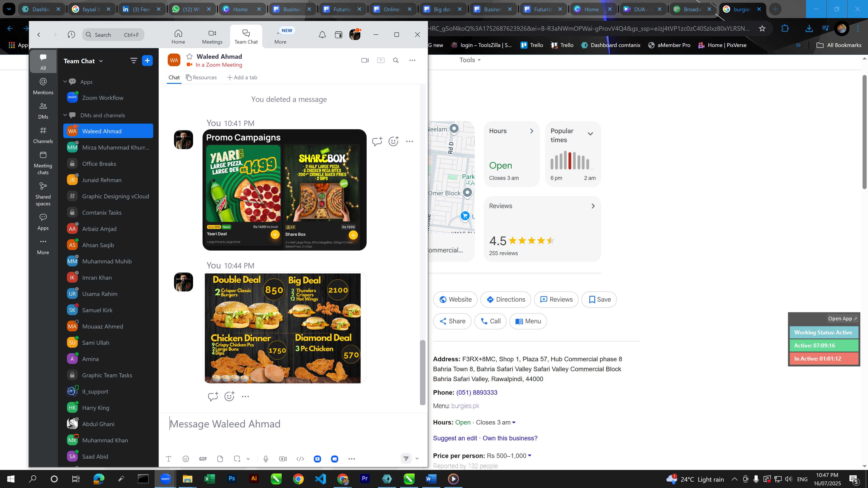Screen dimensions: 868x488
Task: Collapse the Apps section
Action: (x=65, y=82)
